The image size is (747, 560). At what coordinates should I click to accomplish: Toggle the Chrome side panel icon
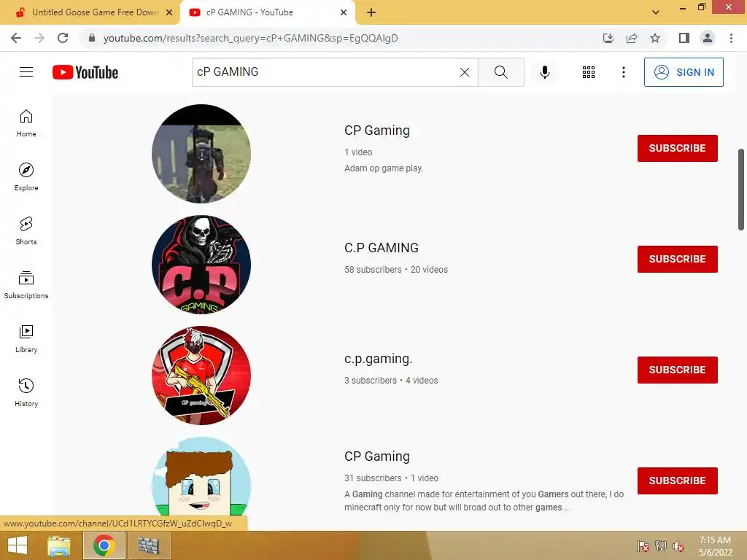684,38
